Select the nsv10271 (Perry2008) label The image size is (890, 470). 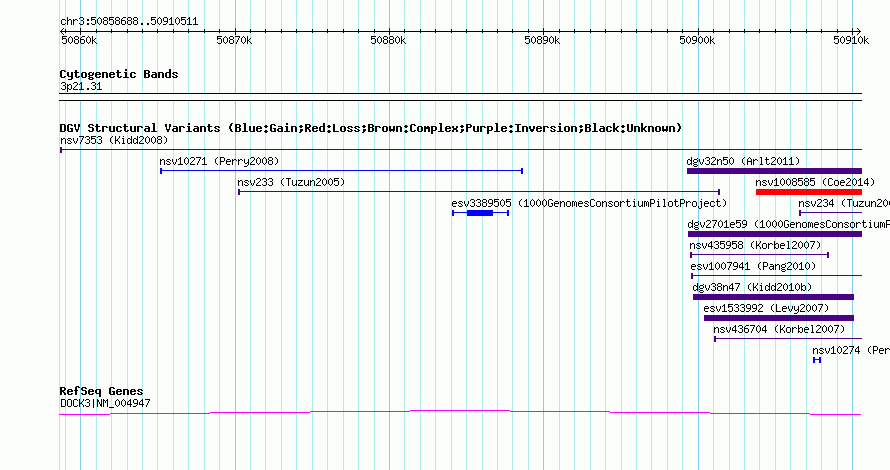click(219, 161)
